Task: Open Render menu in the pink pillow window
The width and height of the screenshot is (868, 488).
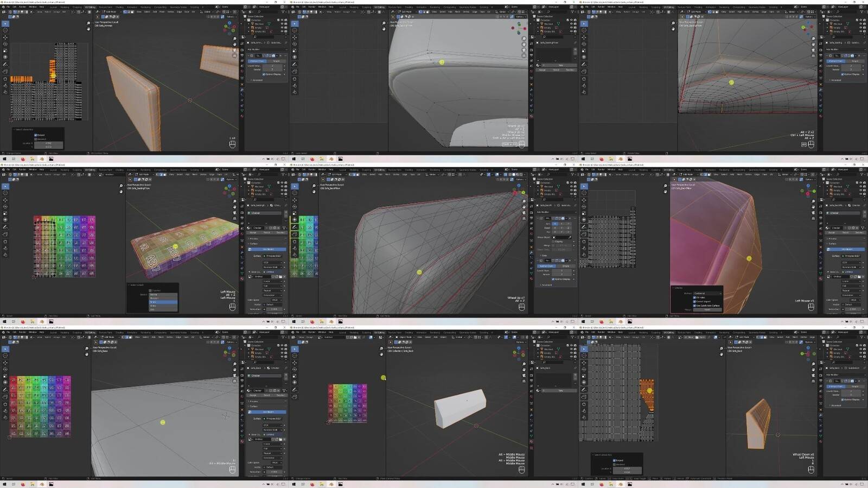Action: [602, 170]
